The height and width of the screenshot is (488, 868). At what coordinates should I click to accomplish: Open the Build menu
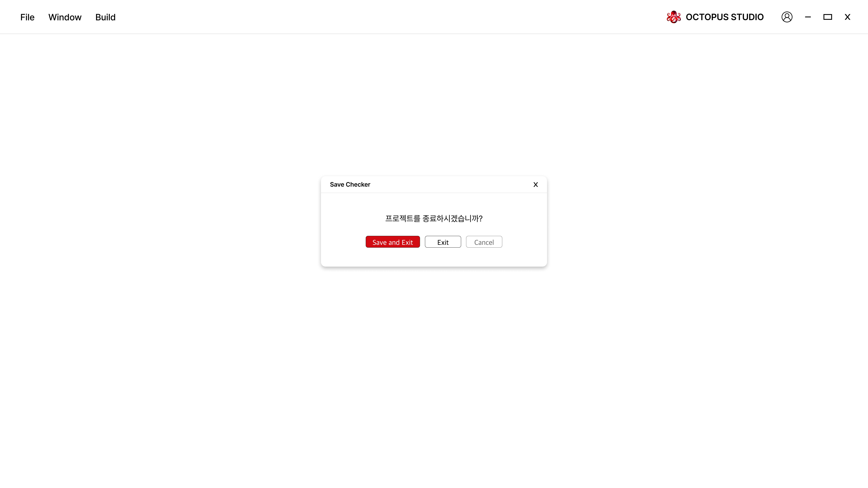(105, 17)
